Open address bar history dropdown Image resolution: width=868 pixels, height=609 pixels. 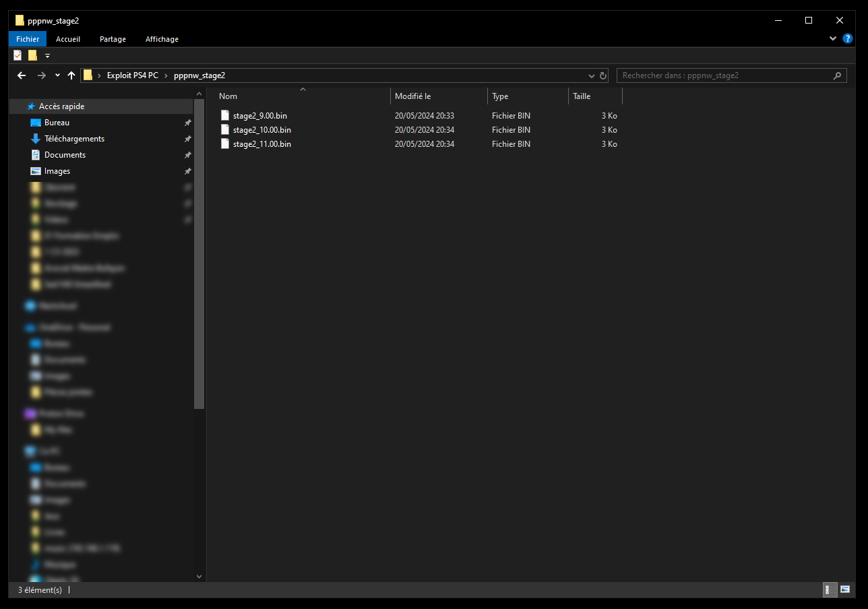(x=592, y=75)
